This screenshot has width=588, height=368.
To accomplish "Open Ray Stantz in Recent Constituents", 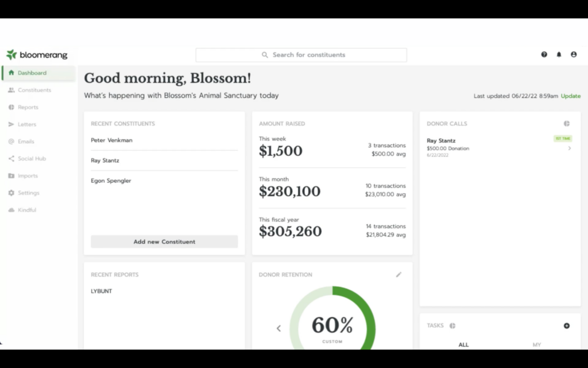I will point(105,160).
